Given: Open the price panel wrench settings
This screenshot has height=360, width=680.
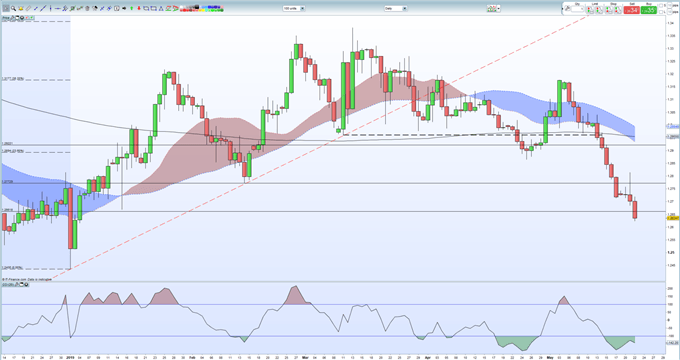Looking at the screenshot, I should pyautogui.click(x=13, y=18).
